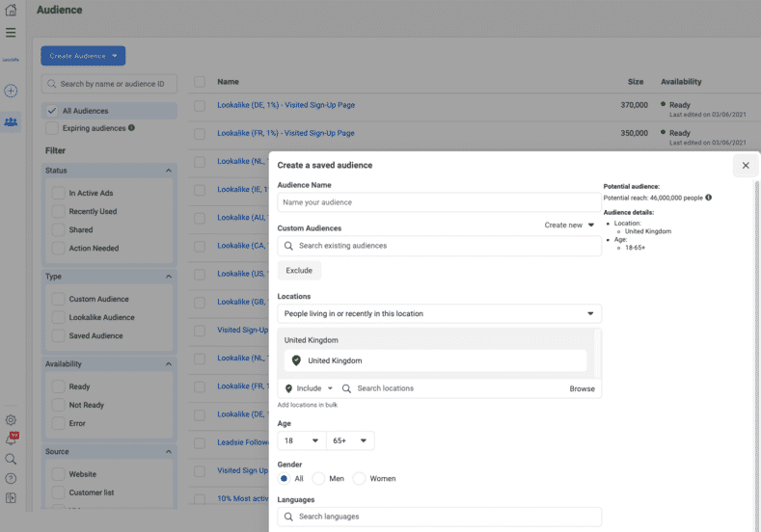
Task: Click Search by name or audience ID box
Action: pyautogui.click(x=109, y=84)
